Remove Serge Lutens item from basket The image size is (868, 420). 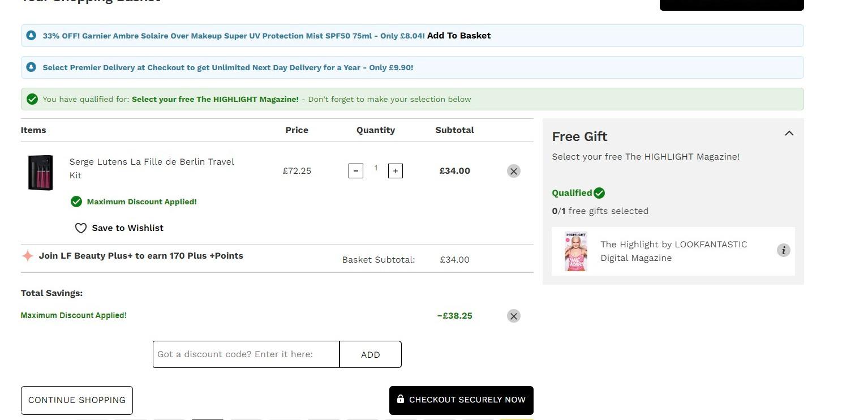click(513, 171)
